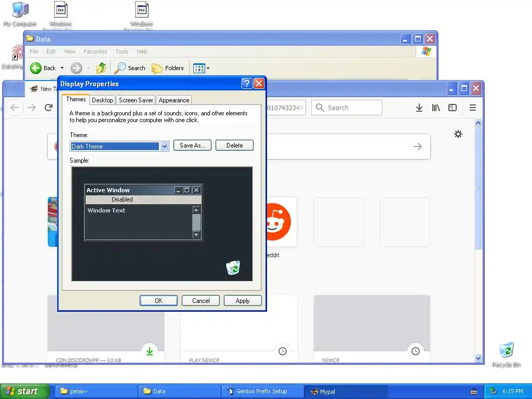Open the Tools menu in Data window
The width and height of the screenshot is (532, 399).
[122, 51]
